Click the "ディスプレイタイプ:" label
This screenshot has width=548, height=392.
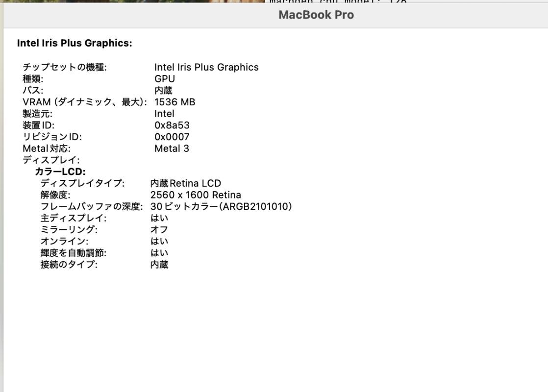[82, 183]
